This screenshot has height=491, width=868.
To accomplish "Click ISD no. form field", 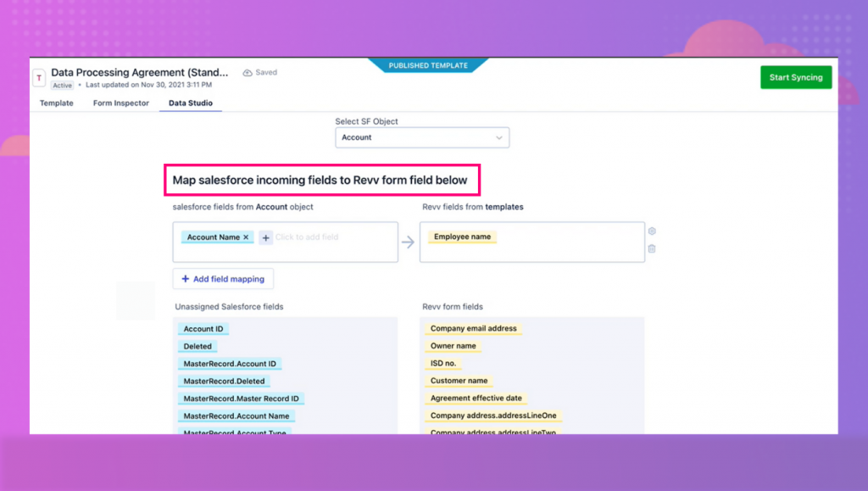I will (443, 363).
